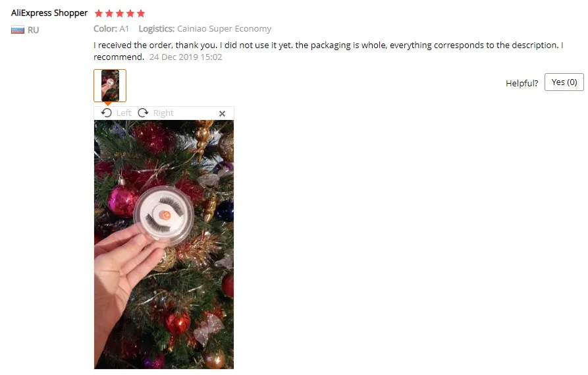
Task: Click the third red rating star
Action: tap(120, 14)
